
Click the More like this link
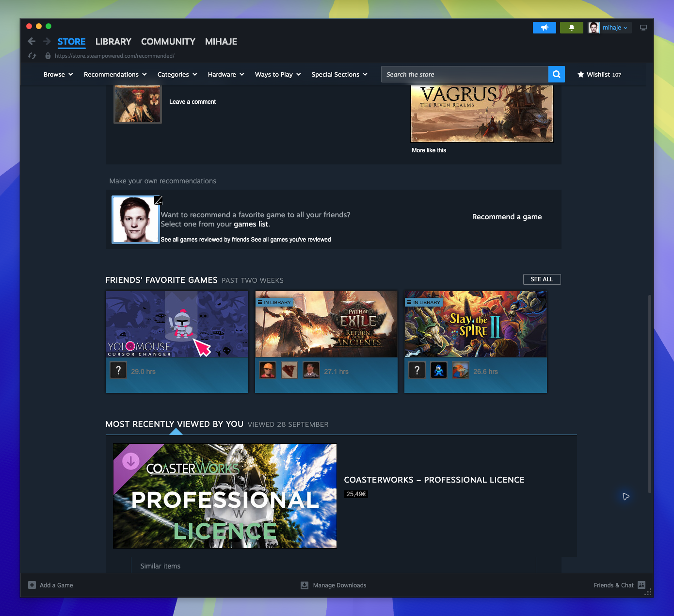pyautogui.click(x=429, y=150)
